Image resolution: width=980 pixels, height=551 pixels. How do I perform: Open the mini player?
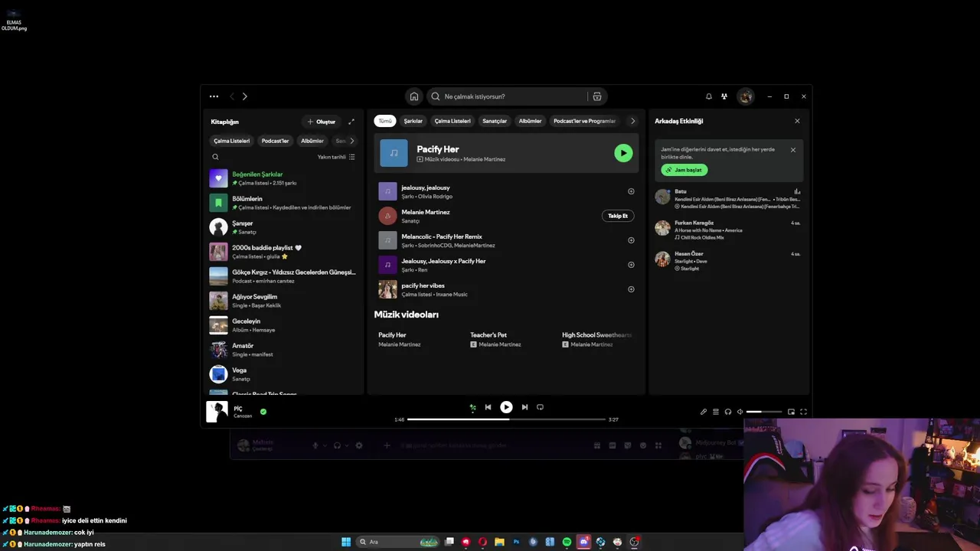791,412
